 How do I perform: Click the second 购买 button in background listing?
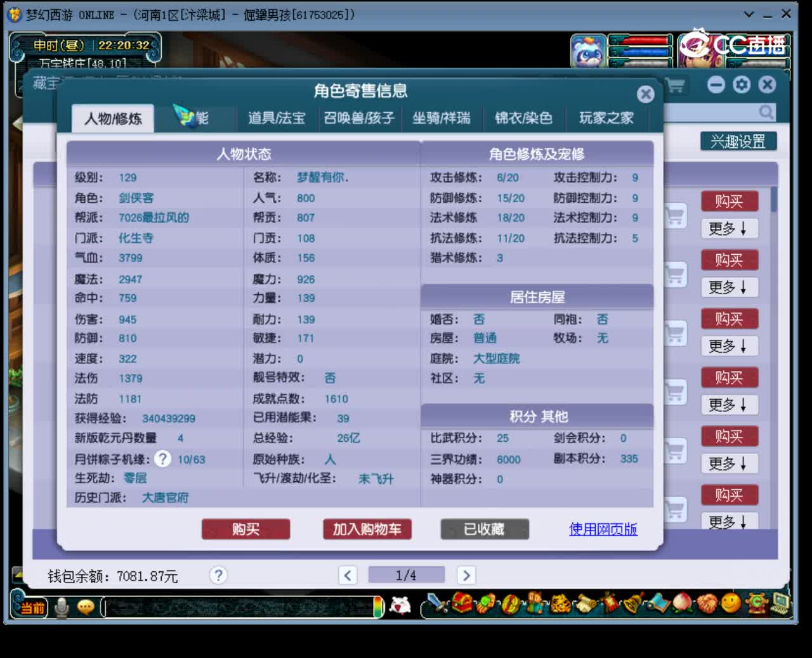(x=730, y=260)
